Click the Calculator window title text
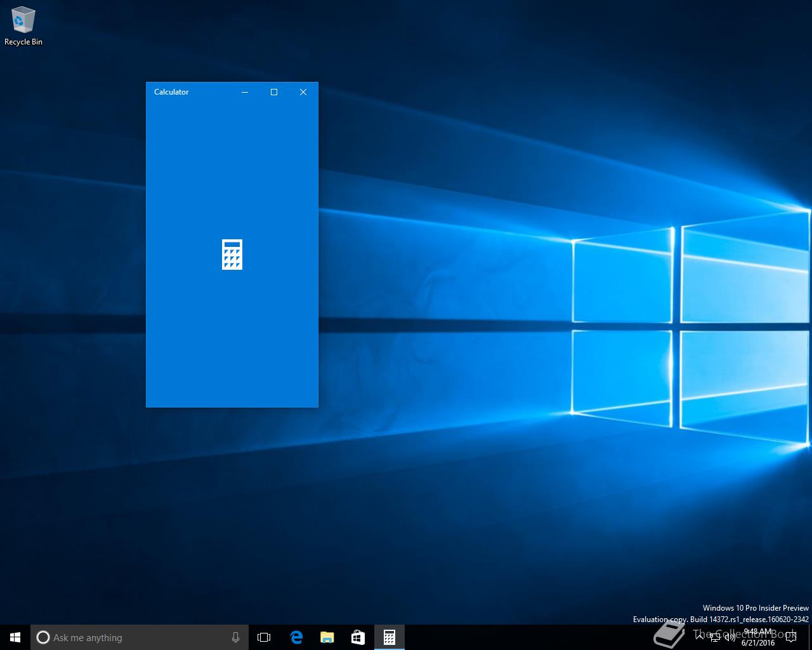Screen dimensions: 812x650 click(171, 92)
